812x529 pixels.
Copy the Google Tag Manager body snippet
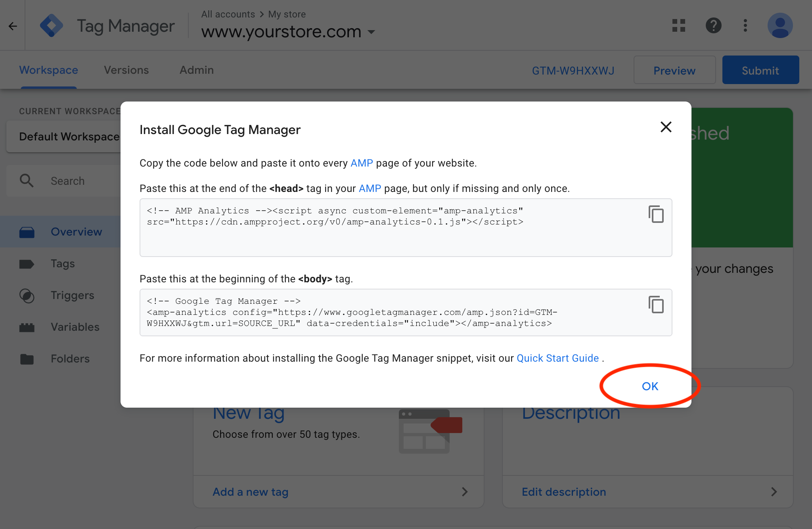point(656,305)
